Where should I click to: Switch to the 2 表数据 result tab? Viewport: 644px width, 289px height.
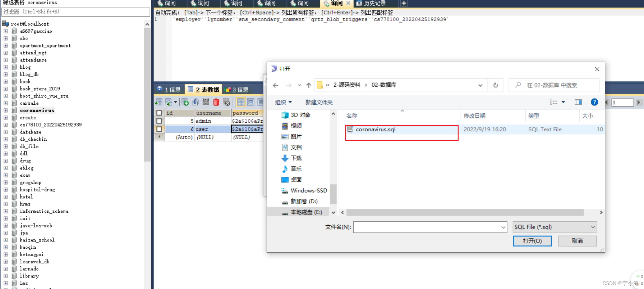click(203, 89)
